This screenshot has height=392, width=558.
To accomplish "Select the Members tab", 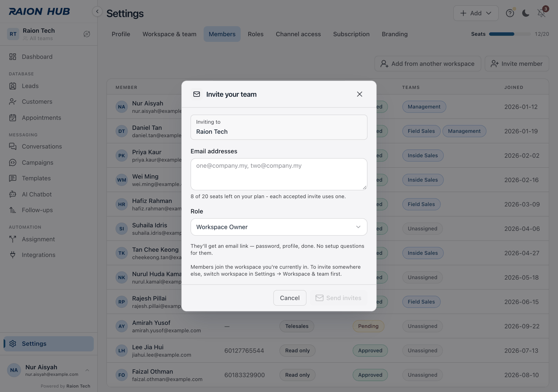I will pyautogui.click(x=222, y=34).
